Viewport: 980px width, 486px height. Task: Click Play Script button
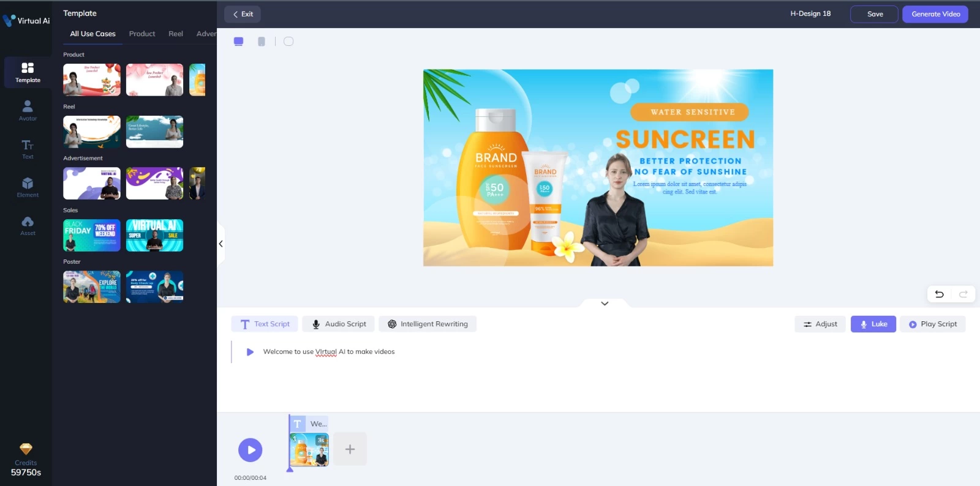click(x=933, y=324)
